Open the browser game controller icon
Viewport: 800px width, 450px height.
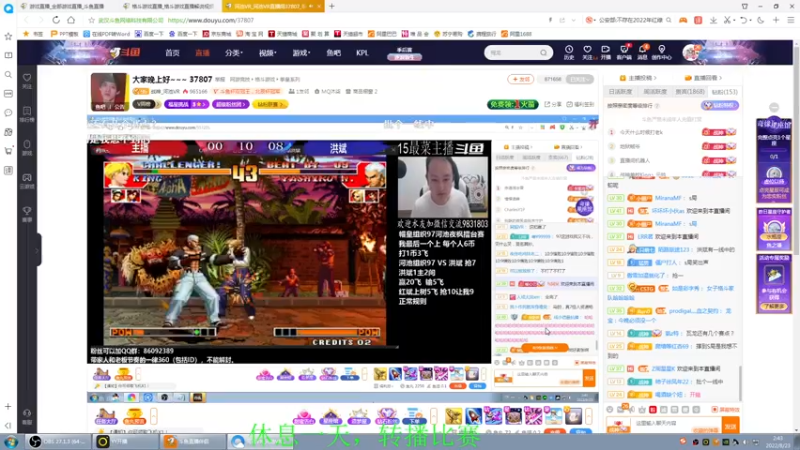click(683, 20)
